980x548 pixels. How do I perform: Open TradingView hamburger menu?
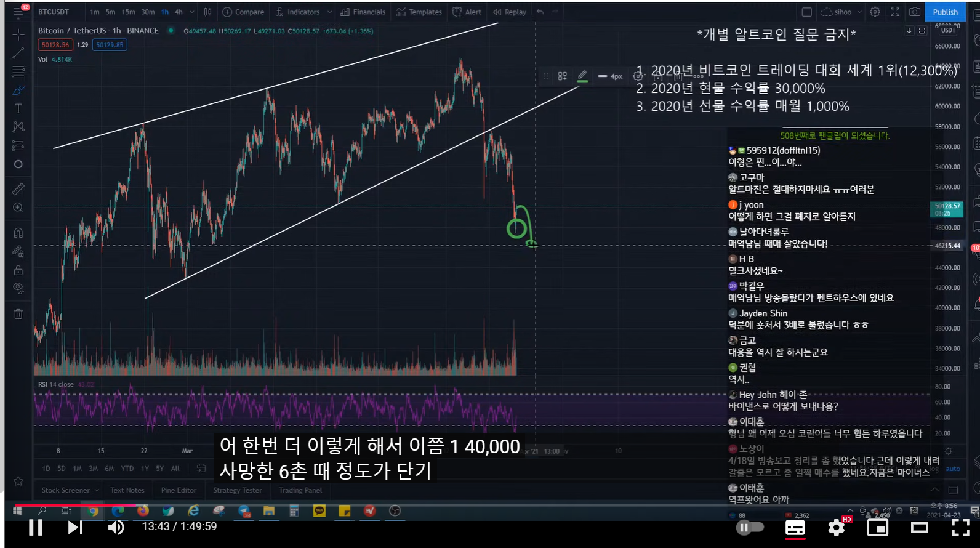pyautogui.click(x=18, y=12)
